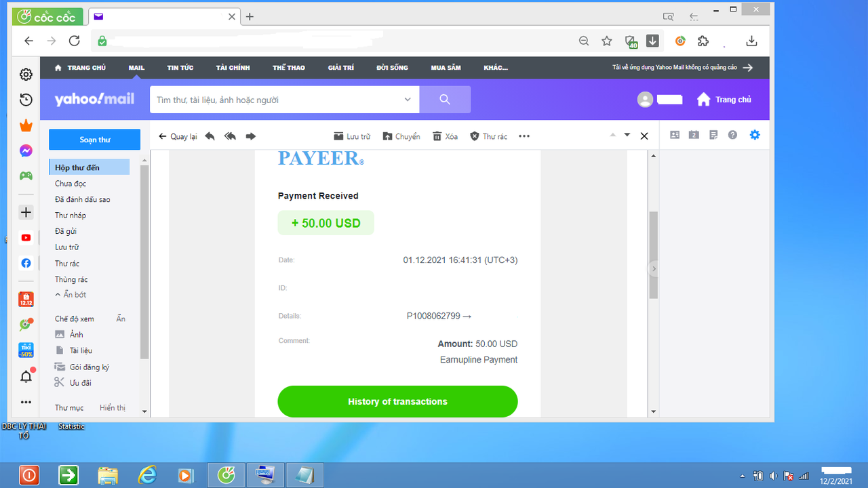Viewport: 868px width, 488px height.
Task: Show folders with Hiển thị
Action: click(113, 408)
